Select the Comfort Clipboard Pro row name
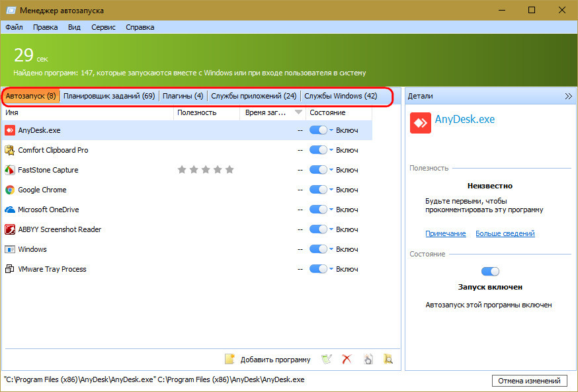Viewport: 578px width, 392px height. pos(53,150)
